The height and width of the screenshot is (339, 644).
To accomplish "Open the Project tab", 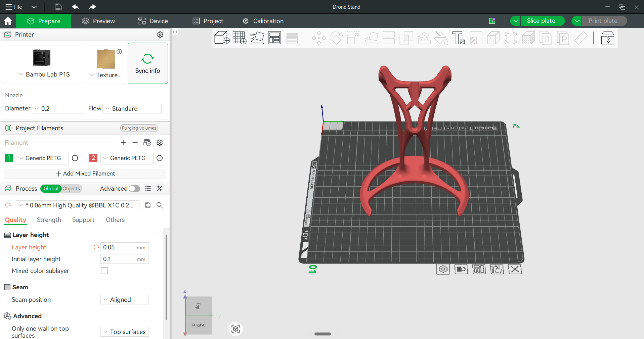I will tap(208, 21).
